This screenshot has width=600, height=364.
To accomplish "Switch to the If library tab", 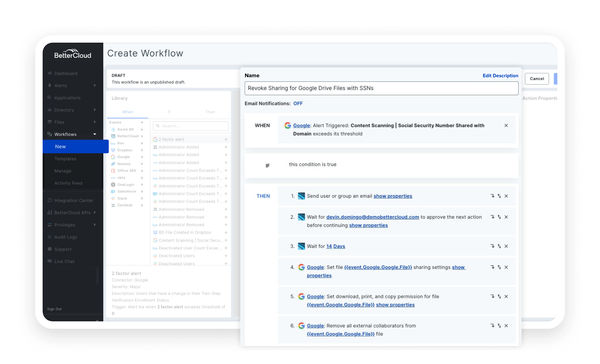I will (x=169, y=112).
